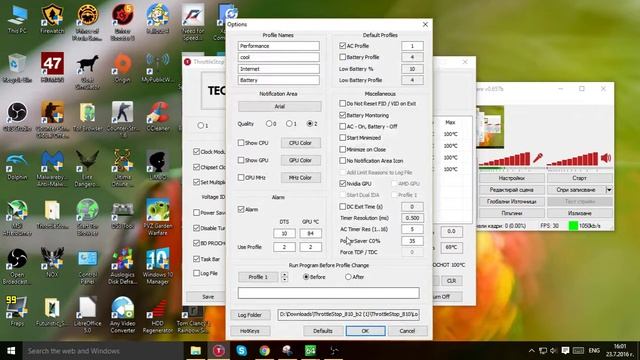Click Cancel in Options dialog

point(407,331)
